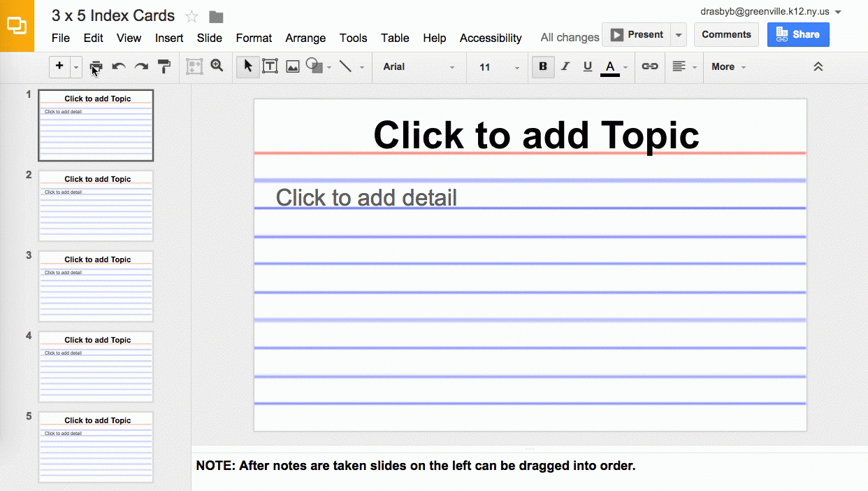Click the Comments button
Image resolution: width=868 pixels, height=491 pixels.
[726, 34]
